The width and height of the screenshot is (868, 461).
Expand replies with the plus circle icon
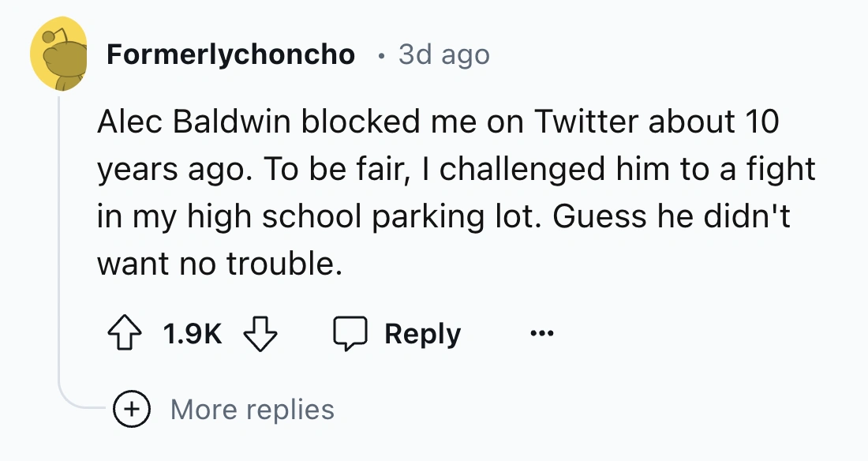[130, 409]
